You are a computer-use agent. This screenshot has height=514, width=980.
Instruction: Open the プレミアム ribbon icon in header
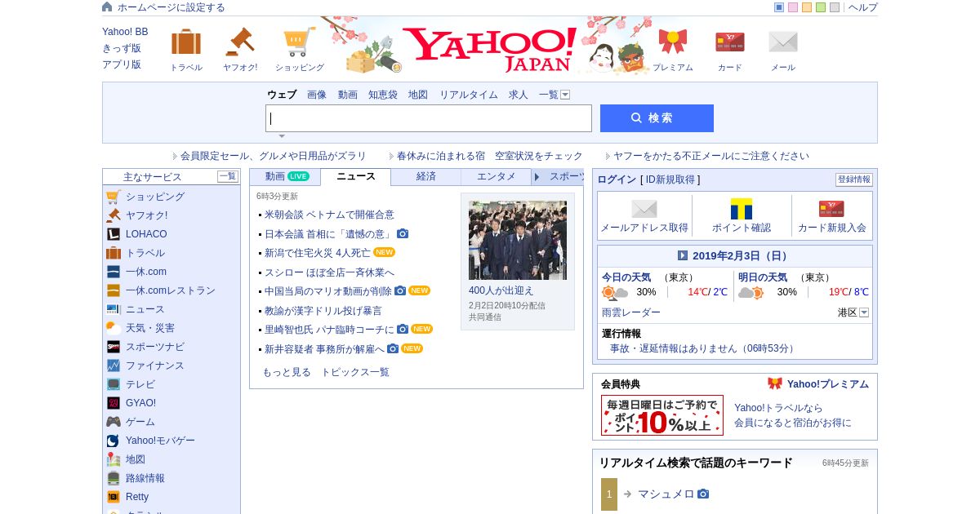(673, 42)
